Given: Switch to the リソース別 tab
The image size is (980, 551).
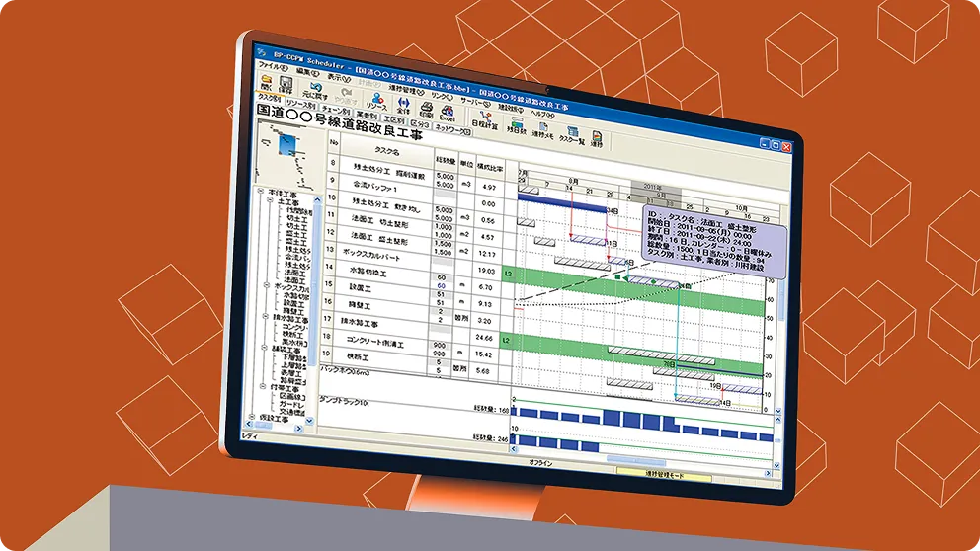Looking at the screenshot, I should 302,103.
